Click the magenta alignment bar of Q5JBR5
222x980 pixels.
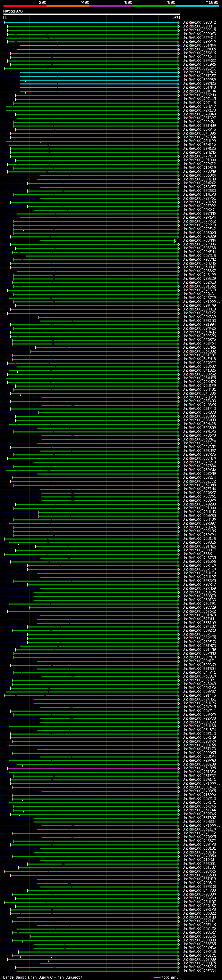pyautogui.click(x=93, y=768)
